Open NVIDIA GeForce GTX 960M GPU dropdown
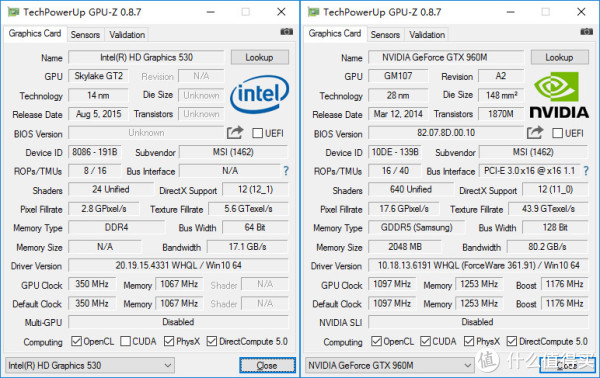600x378 pixels. tap(390, 365)
